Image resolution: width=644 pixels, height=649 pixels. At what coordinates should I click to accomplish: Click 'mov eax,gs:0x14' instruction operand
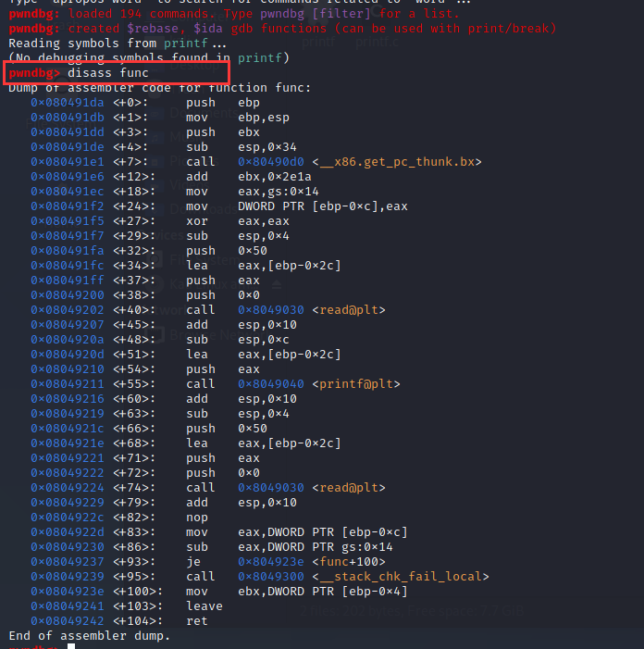(x=278, y=192)
